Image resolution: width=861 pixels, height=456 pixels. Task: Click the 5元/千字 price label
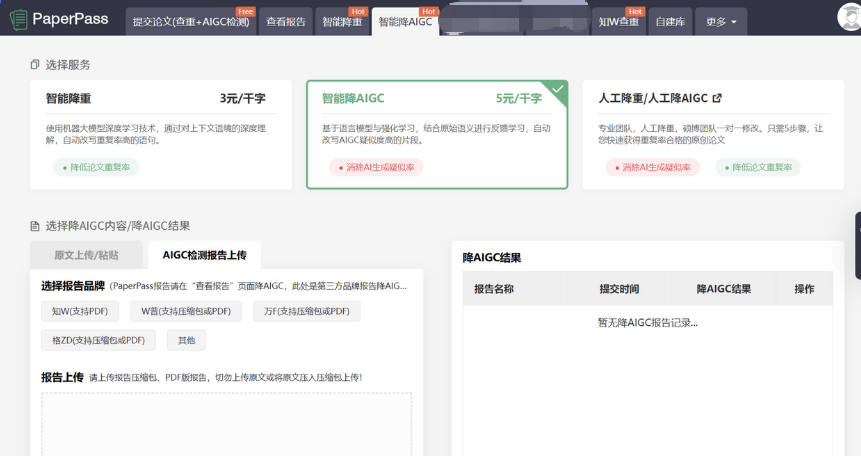[519, 98]
